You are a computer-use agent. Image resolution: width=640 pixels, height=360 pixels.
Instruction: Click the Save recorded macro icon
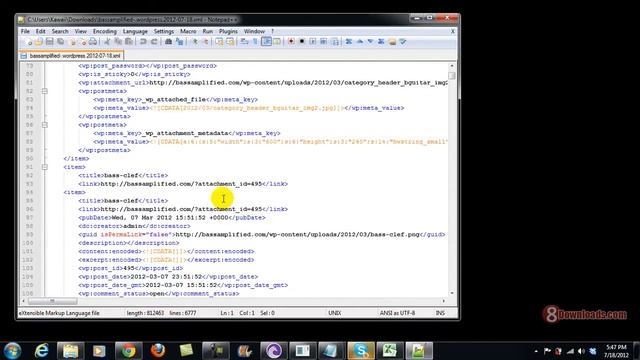pyautogui.click(x=335, y=42)
